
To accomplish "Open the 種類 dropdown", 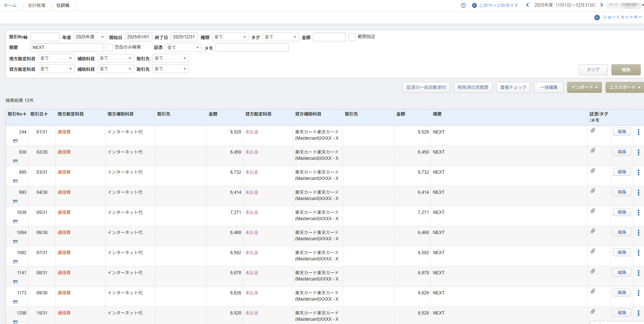I will 230,37.
